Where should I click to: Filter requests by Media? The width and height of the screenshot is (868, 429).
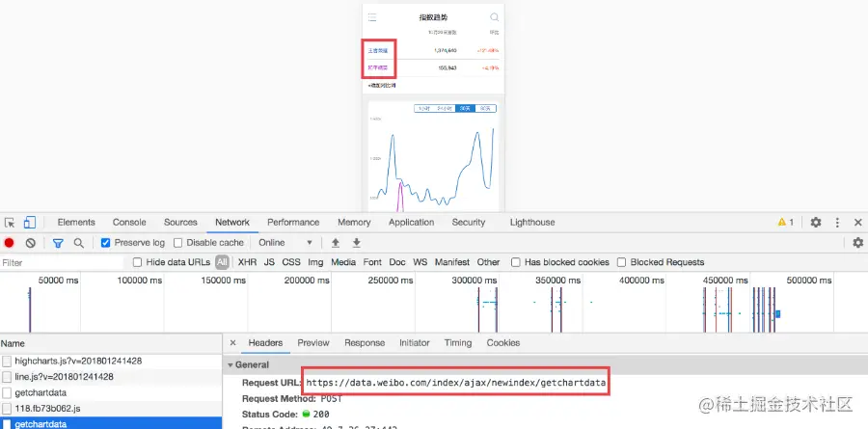pyautogui.click(x=343, y=262)
